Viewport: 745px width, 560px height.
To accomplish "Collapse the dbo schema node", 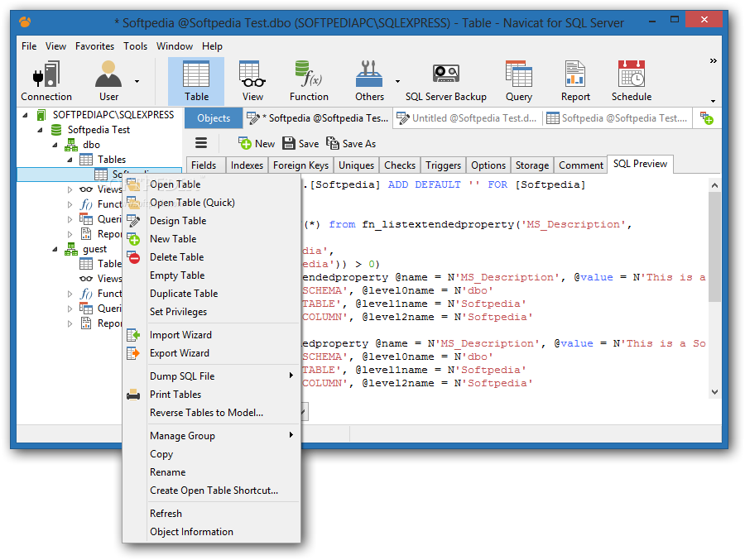I will (55, 145).
